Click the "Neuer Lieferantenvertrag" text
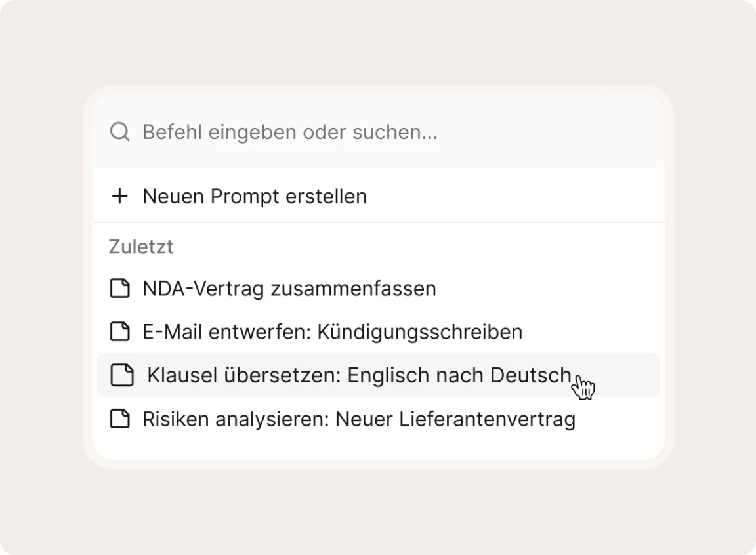 [x=455, y=419]
